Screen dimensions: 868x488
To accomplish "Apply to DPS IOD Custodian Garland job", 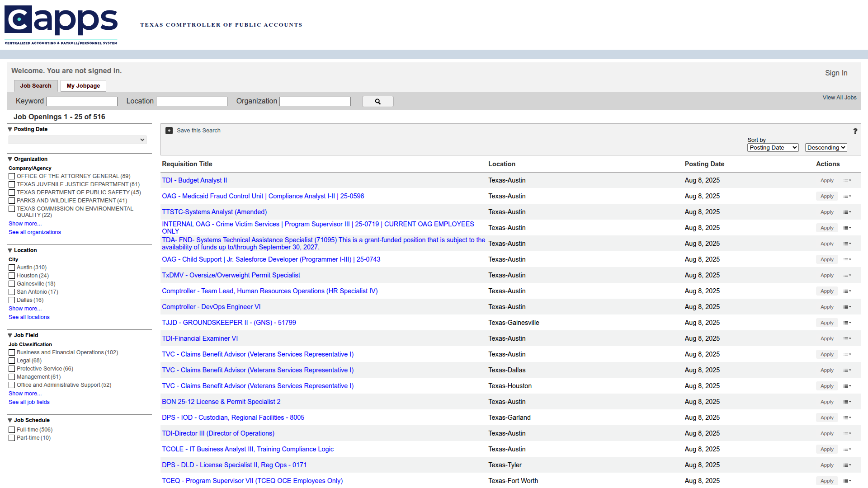I will tap(827, 418).
